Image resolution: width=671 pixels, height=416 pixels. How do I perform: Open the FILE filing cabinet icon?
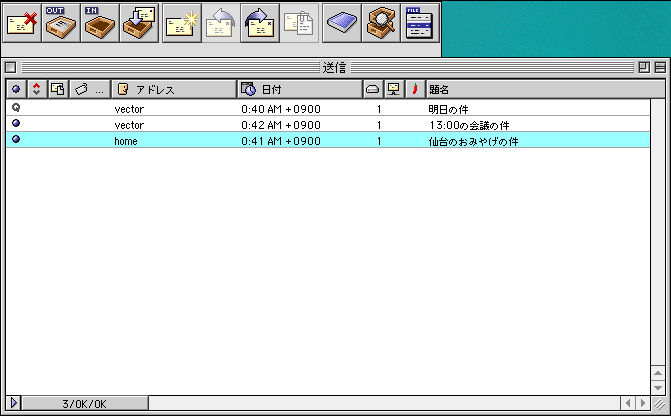pyautogui.click(x=420, y=21)
